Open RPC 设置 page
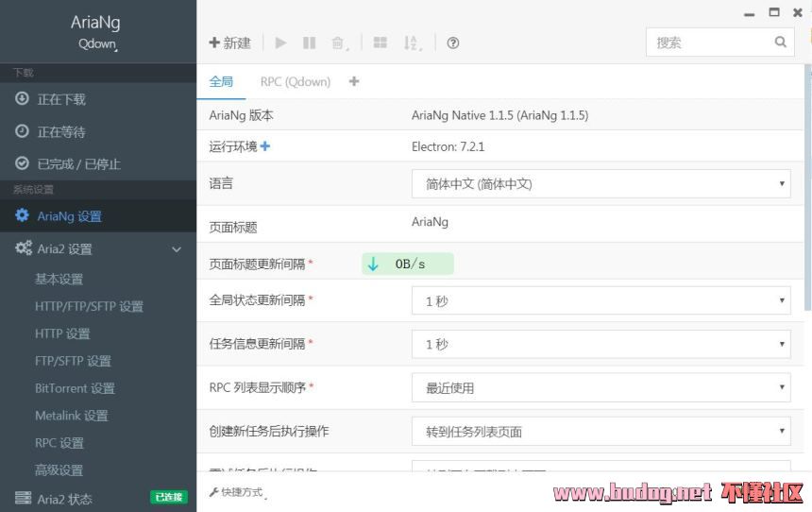Image resolution: width=812 pixels, height=512 pixels. click(x=59, y=443)
